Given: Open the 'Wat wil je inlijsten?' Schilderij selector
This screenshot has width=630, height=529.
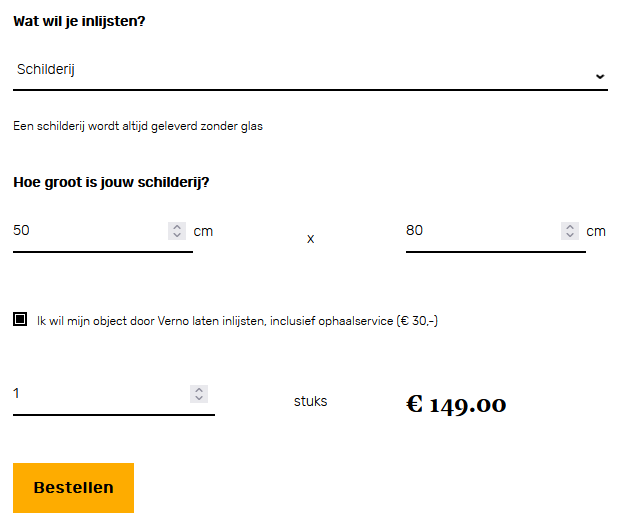Looking at the screenshot, I should pos(300,71).
